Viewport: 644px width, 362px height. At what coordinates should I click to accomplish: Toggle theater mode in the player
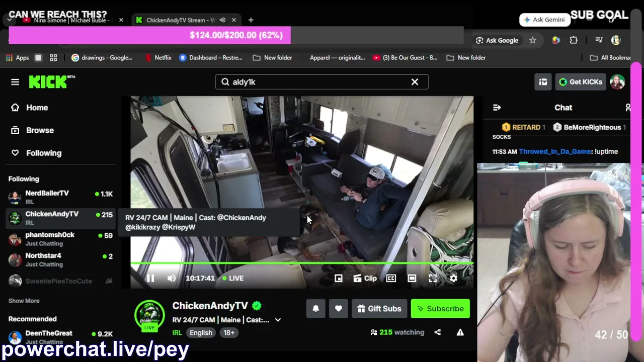pos(412,278)
